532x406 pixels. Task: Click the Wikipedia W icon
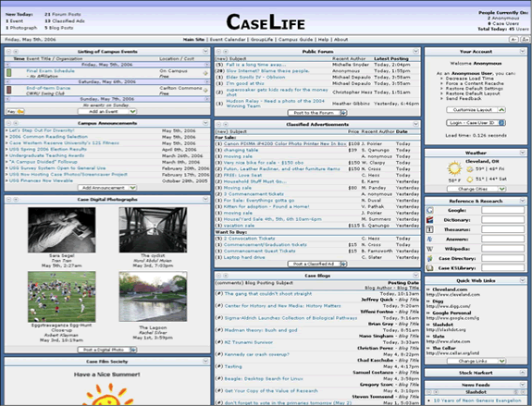click(429, 249)
